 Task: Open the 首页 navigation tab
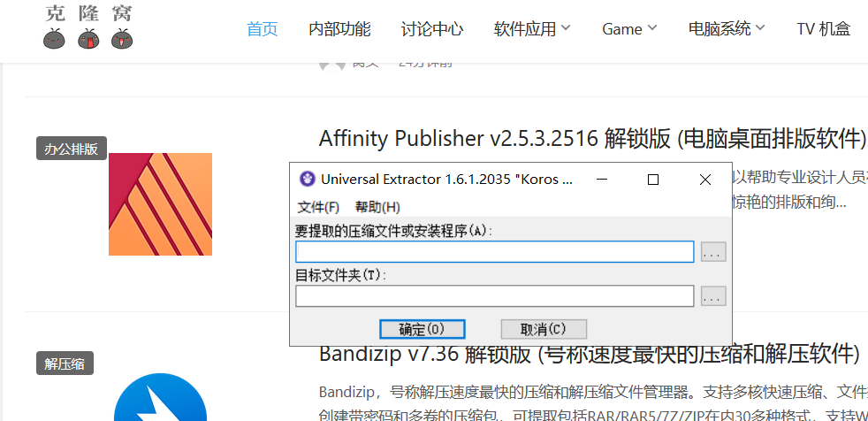point(262,29)
